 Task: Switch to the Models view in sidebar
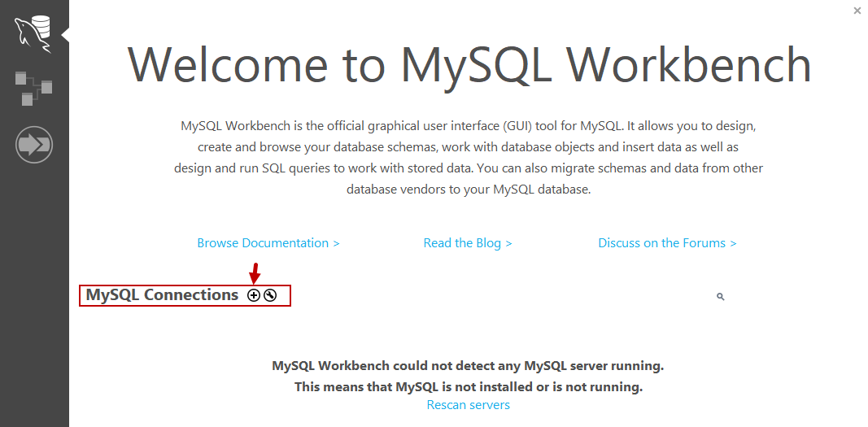coord(33,88)
